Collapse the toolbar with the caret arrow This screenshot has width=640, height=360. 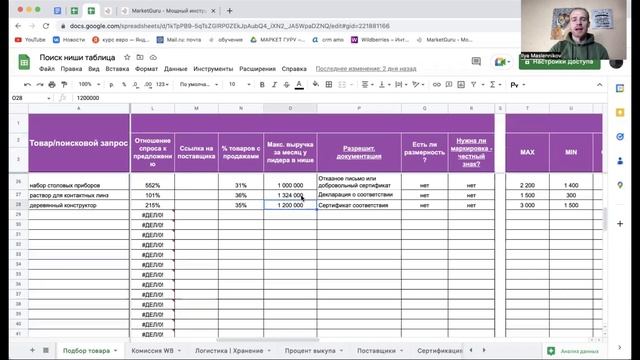coord(599,85)
